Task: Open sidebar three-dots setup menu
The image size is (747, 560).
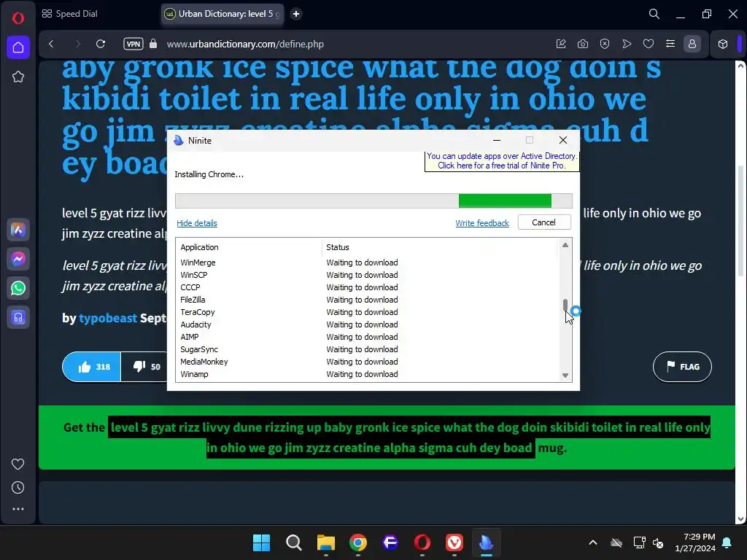Action: coord(18,509)
